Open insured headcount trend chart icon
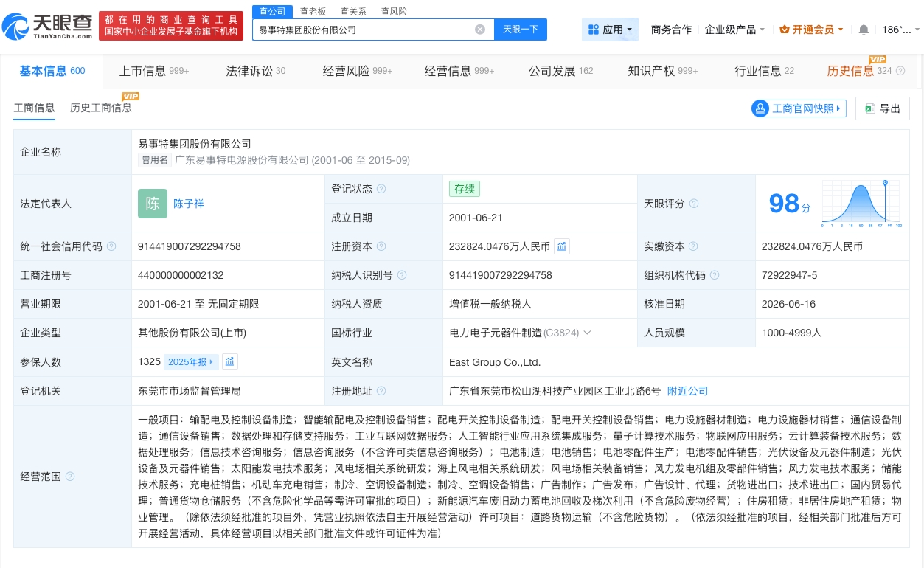 point(230,361)
